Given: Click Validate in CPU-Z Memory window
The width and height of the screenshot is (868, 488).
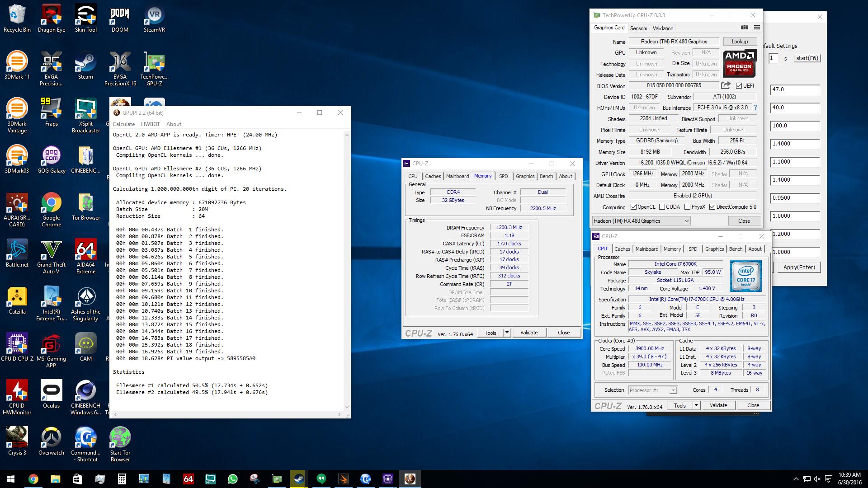Looking at the screenshot, I should [529, 333].
